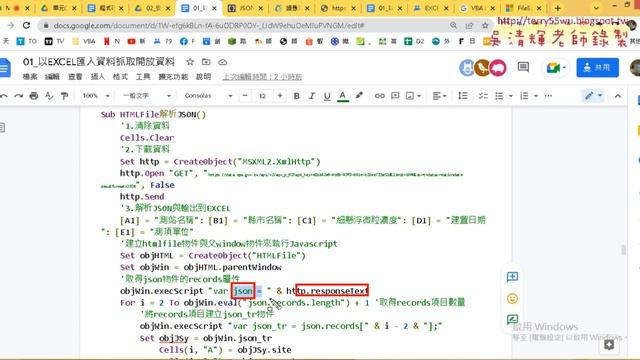
Task: Expand the numbered list options arrow
Action: tap(536, 96)
